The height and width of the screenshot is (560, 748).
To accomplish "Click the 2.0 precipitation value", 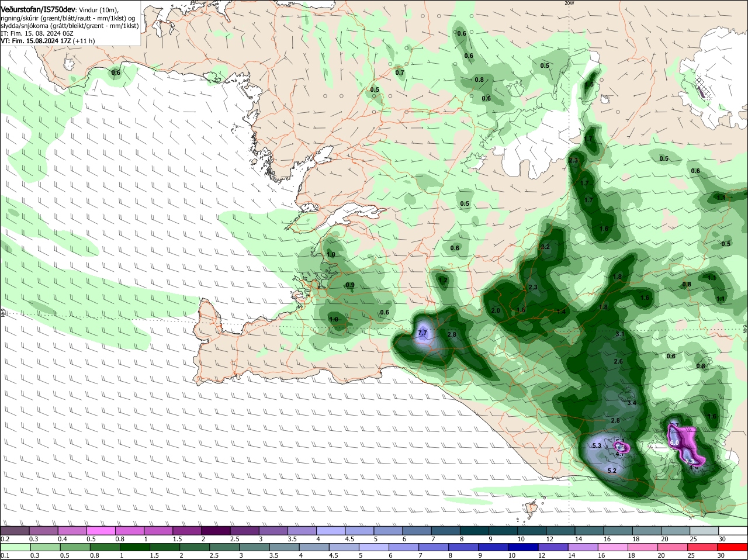I will (x=496, y=310).
